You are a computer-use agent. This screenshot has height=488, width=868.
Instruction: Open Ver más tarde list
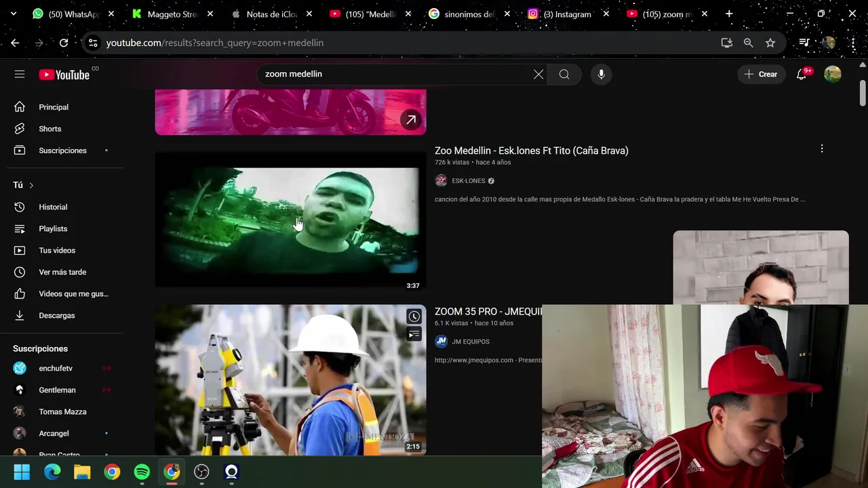[61, 272]
